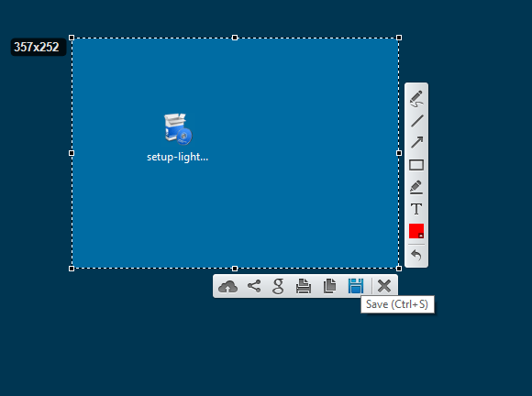Click the setup-light installer desktop icon
The image size is (532, 396).
pyautogui.click(x=178, y=137)
